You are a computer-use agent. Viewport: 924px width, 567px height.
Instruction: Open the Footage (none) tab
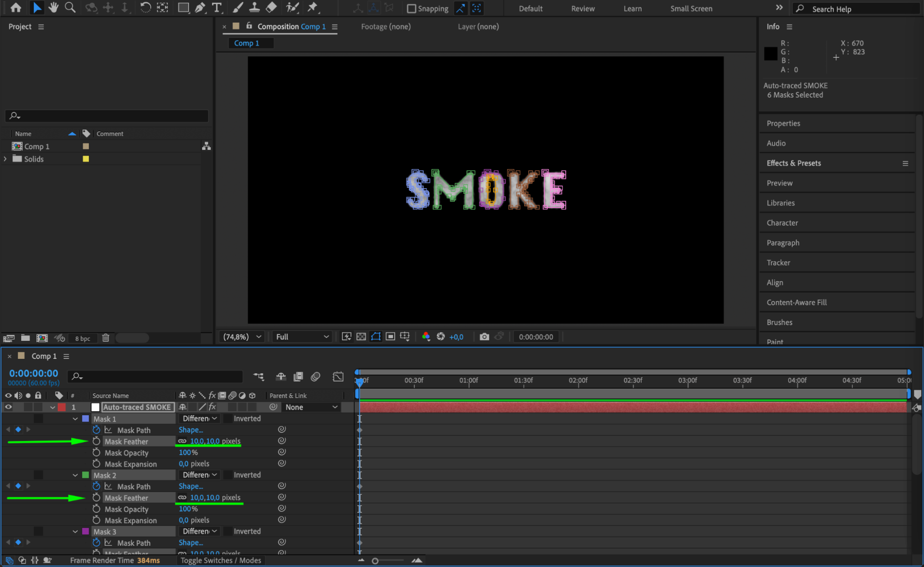coord(386,26)
